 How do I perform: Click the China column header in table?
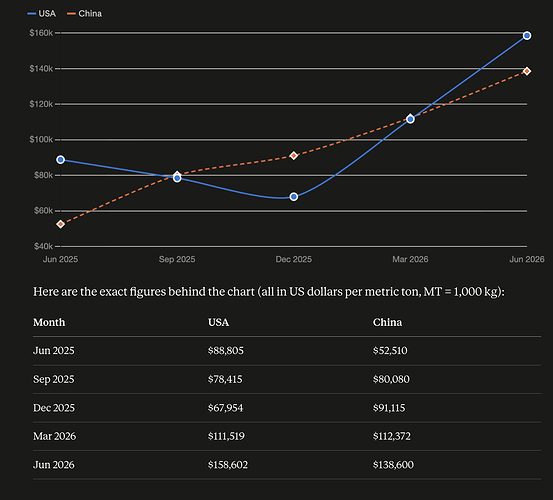tap(387, 322)
